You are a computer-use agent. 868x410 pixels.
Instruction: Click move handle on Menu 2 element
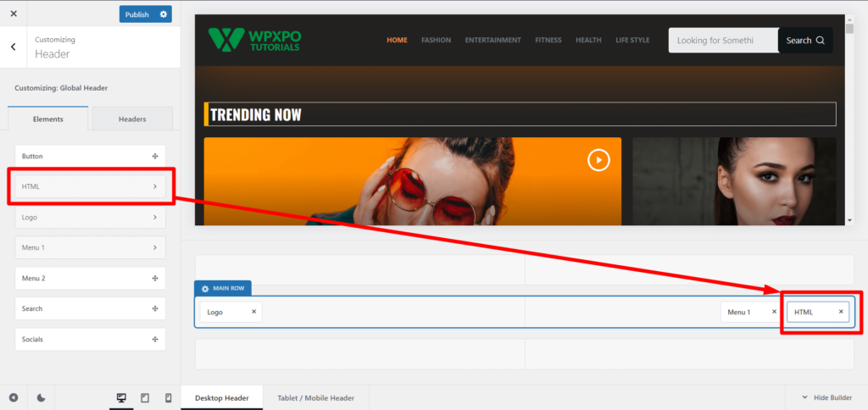155,279
